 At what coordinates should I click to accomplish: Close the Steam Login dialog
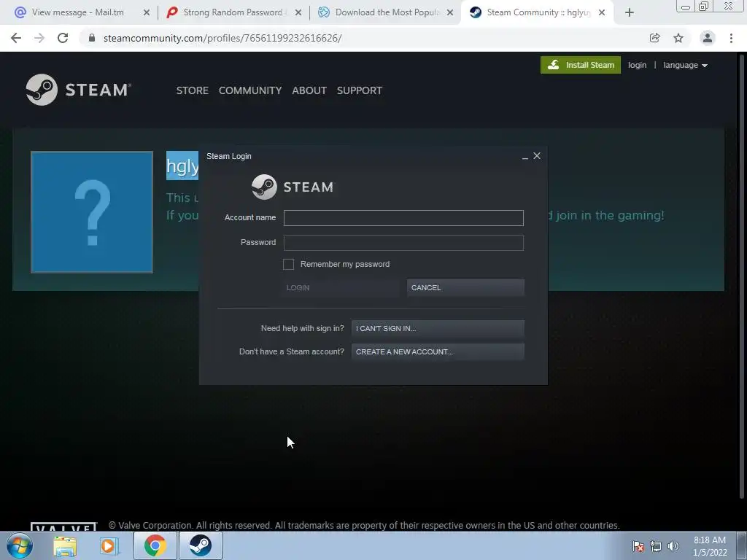click(x=537, y=156)
